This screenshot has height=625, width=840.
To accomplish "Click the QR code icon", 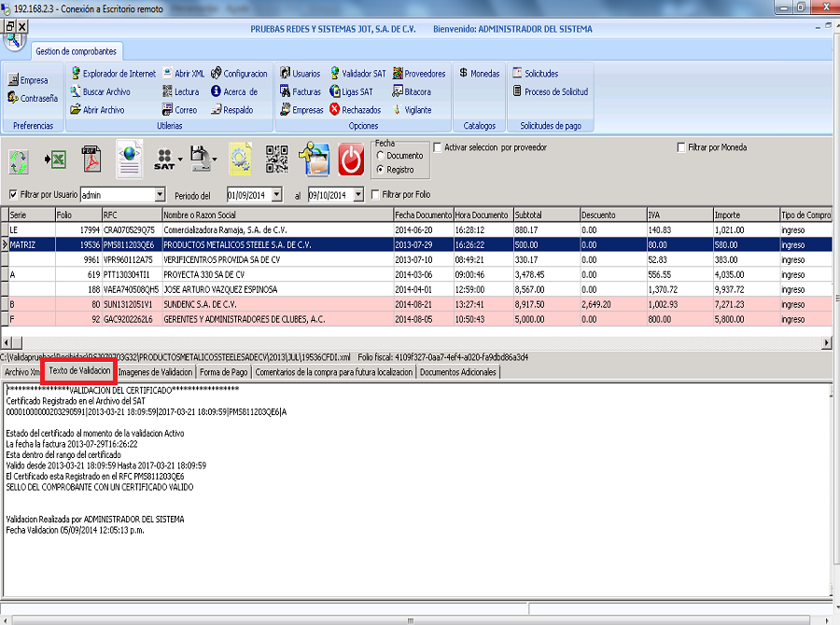I will coord(277,160).
